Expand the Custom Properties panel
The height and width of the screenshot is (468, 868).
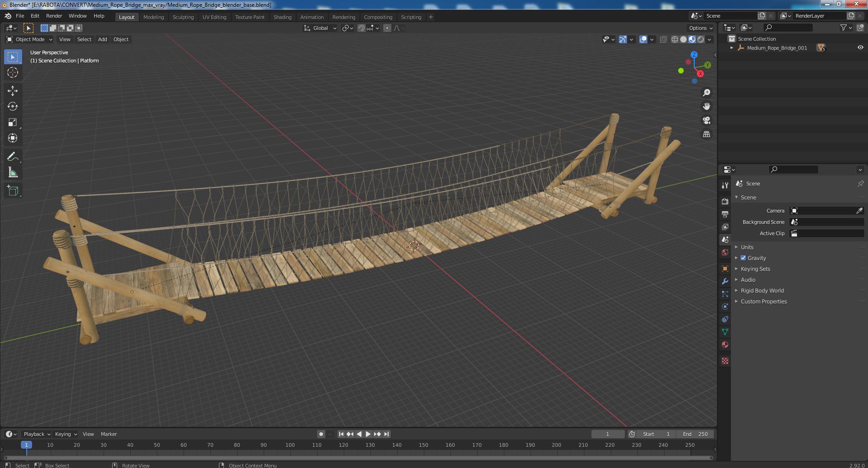coord(764,301)
